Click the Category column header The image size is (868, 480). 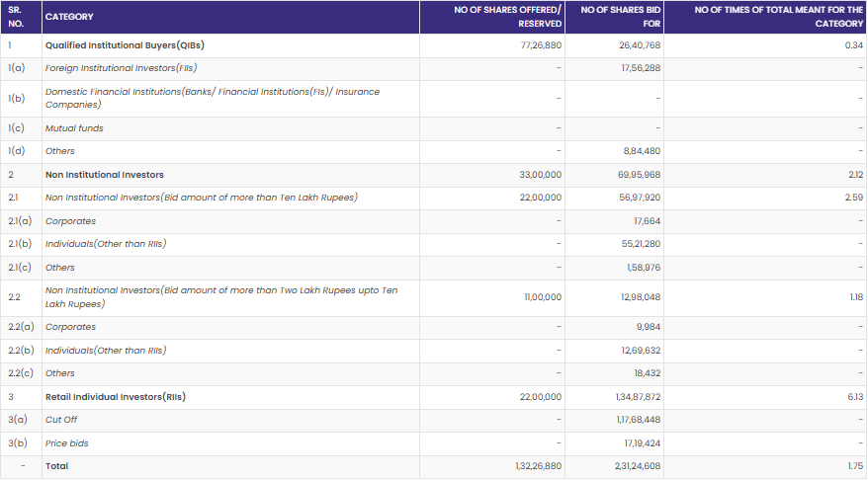pos(69,17)
